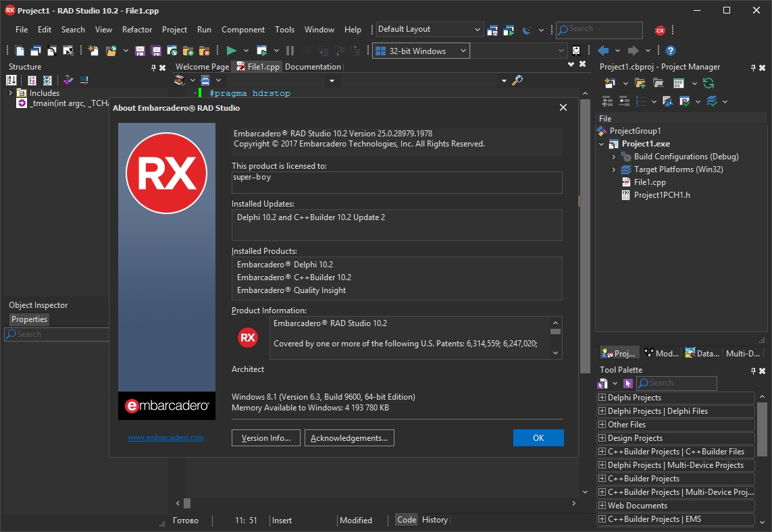Click the Product Information scrollbar down arrow
The height and width of the screenshot is (532, 772).
tap(555, 353)
